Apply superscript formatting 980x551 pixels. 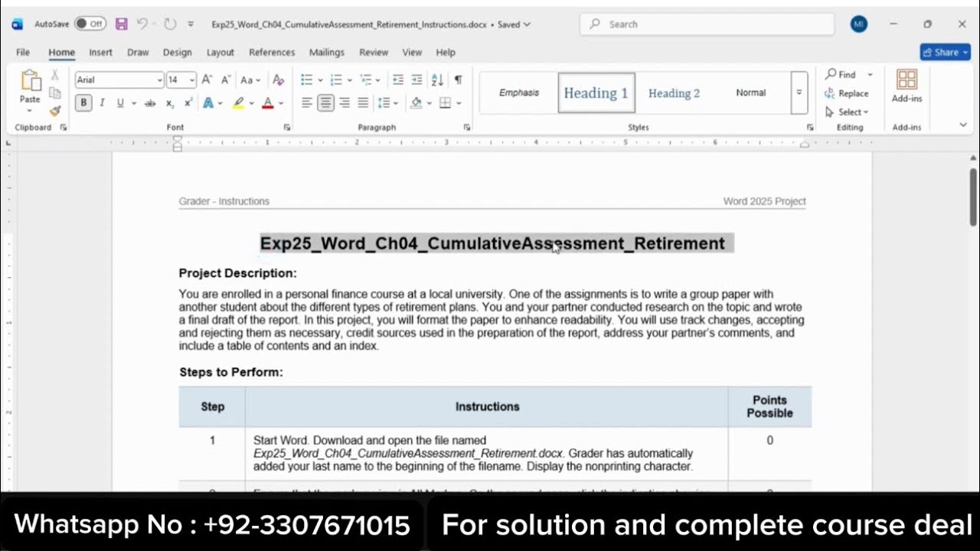pos(188,103)
